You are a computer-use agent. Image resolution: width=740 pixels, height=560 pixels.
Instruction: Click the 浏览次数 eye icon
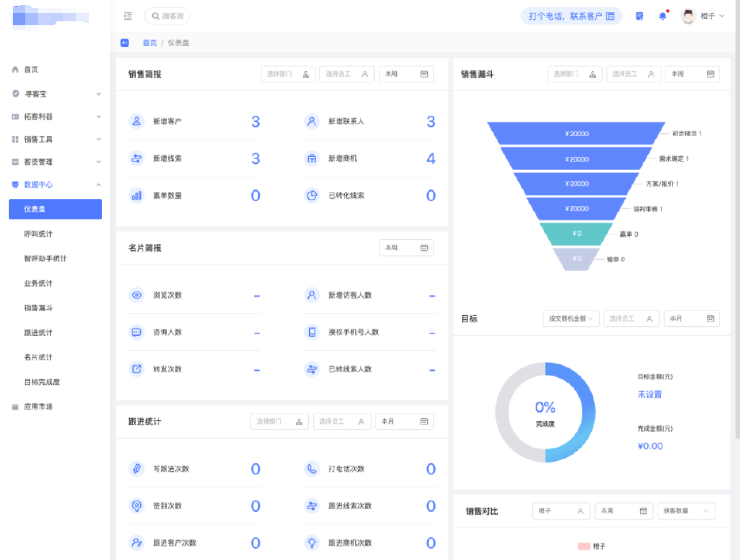point(137,295)
